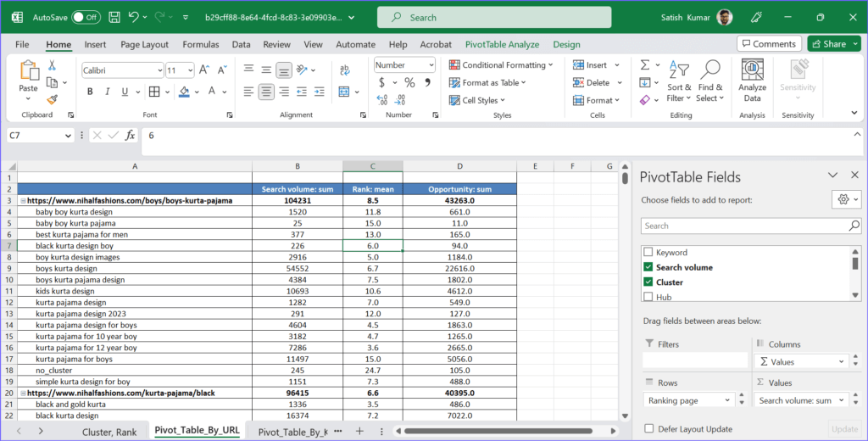Collapse the boys-kurta-pajama URL group
Viewport: 868px width, 441px height.
click(23, 200)
